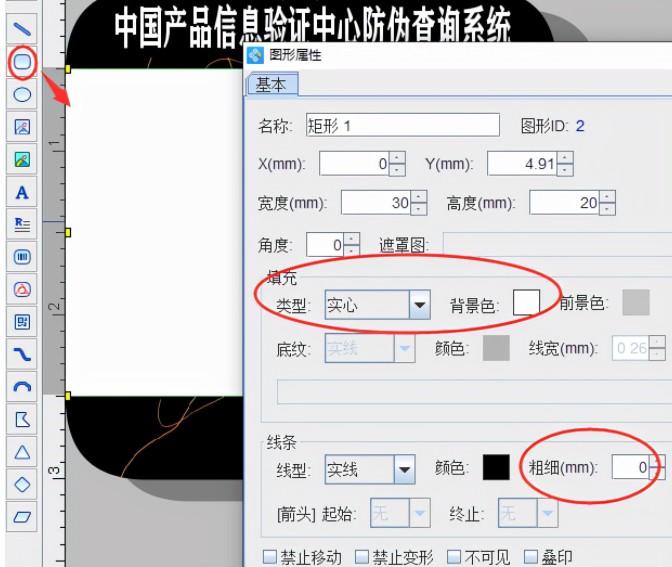672x567 pixels.
Task: Select the diamond shape tool
Action: point(22,485)
